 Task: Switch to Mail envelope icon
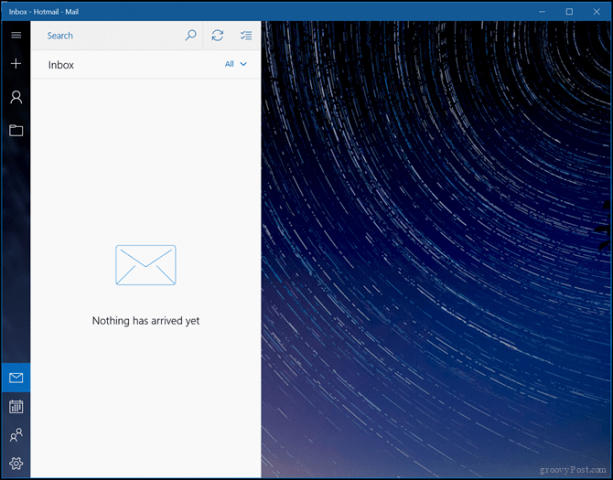click(16, 378)
